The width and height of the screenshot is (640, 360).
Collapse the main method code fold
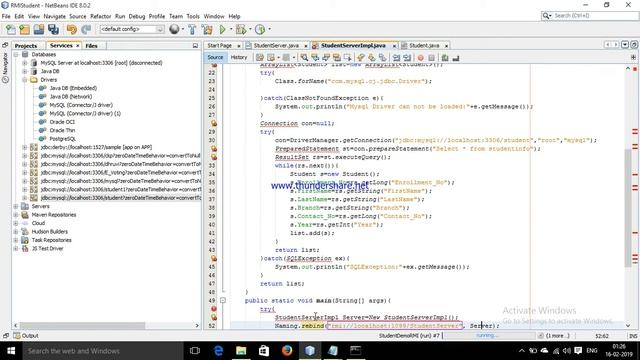223,300
